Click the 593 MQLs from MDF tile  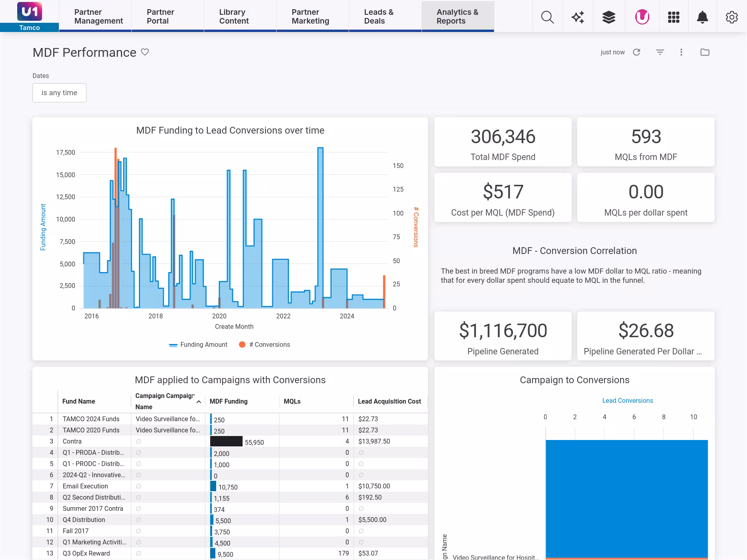646,142
